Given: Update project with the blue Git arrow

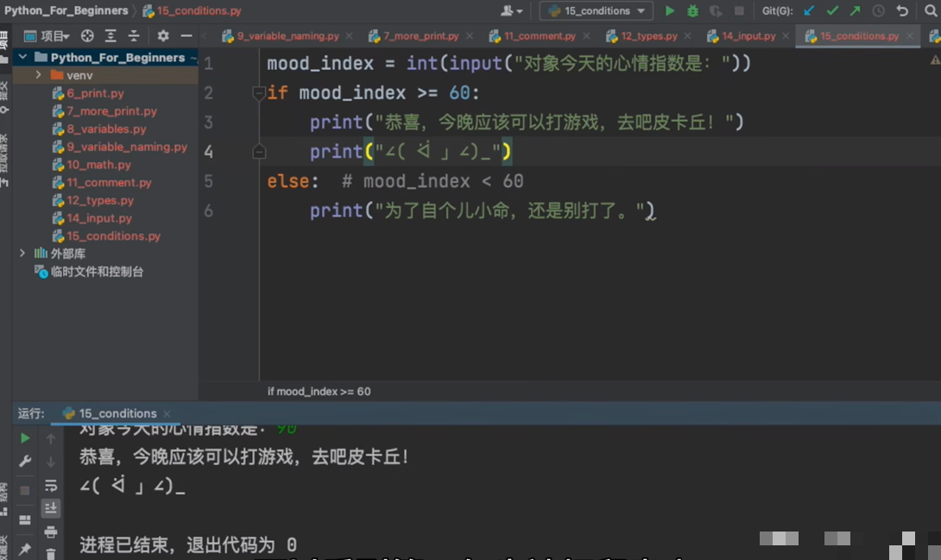Looking at the screenshot, I should point(809,11).
